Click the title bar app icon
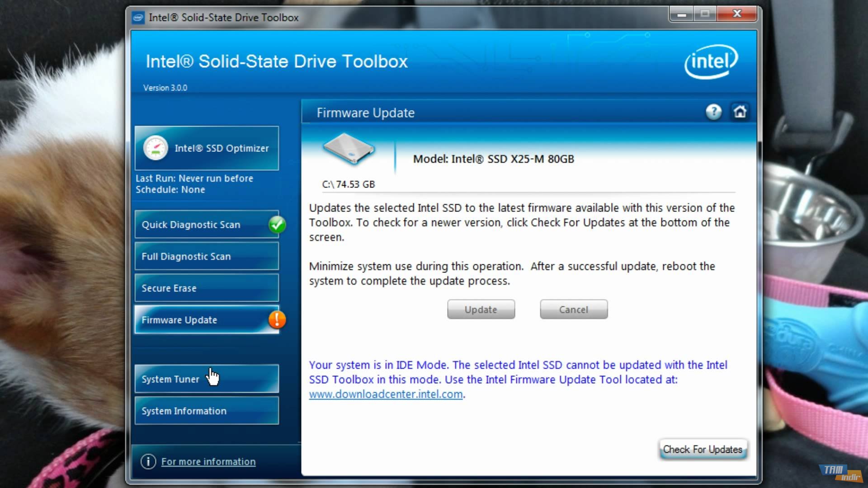The height and width of the screenshot is (488, 868). coord(138,18)
